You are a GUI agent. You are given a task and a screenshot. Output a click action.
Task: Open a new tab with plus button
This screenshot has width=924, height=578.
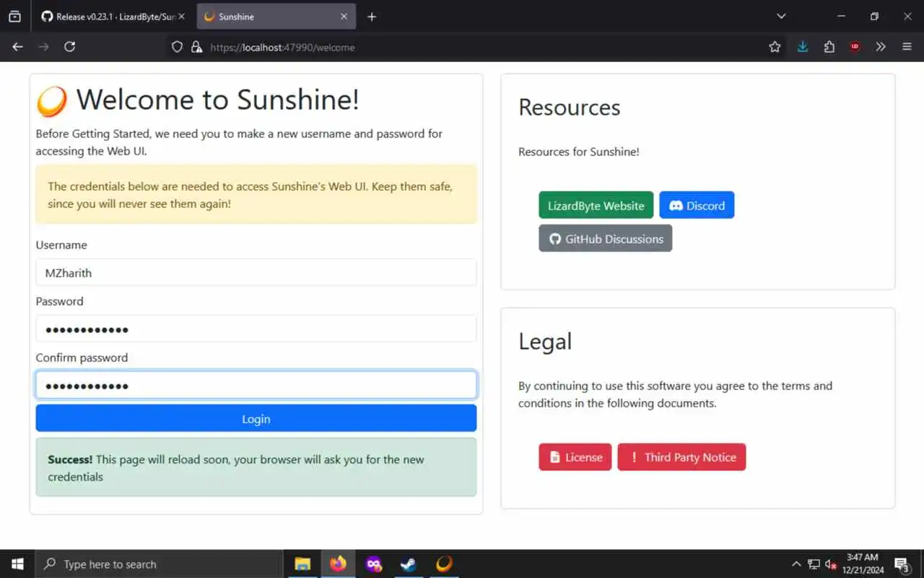tap(372, 17)
